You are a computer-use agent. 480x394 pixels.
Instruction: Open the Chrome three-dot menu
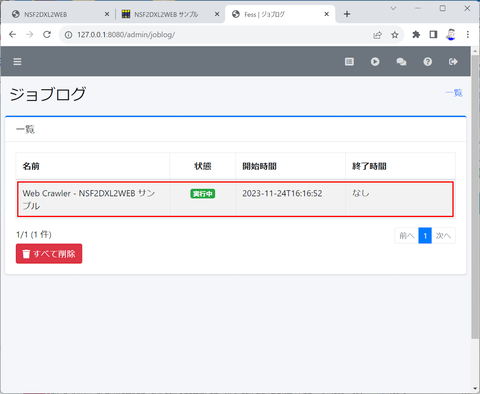coord(468,34)
